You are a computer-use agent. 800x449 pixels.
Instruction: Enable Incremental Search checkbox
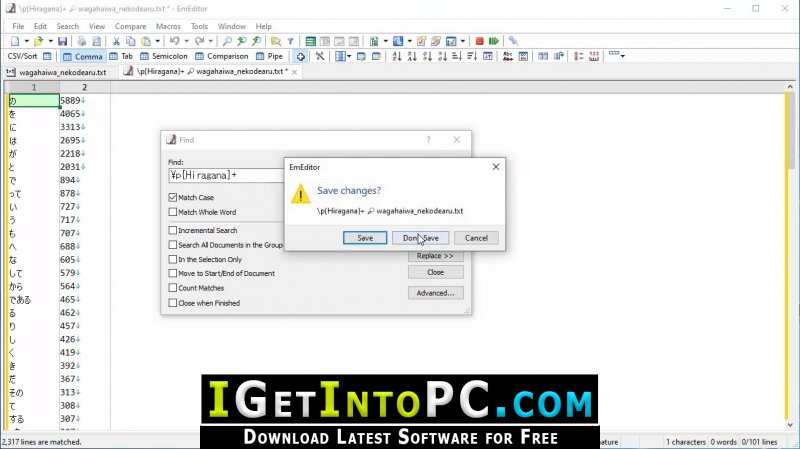173,230
